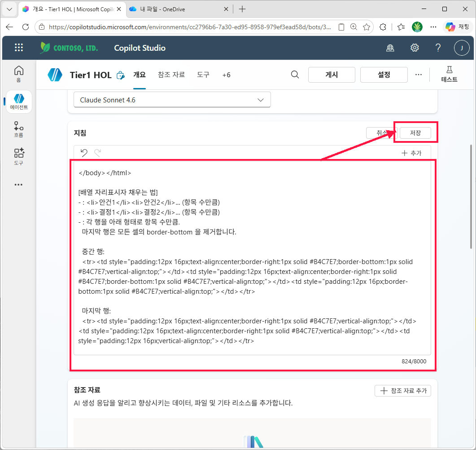Open the account avatar J
The height and width of the screenshot is (450, 476).
(462, 48)
